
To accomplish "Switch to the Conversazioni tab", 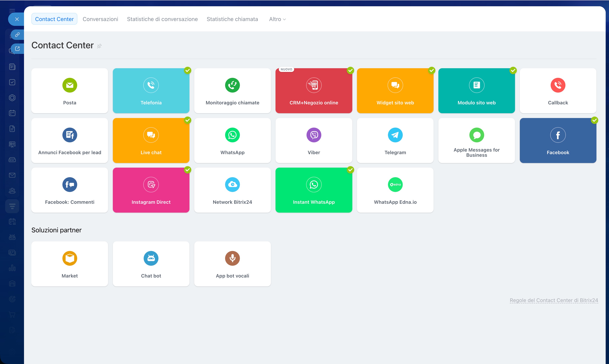I will 100,19.
